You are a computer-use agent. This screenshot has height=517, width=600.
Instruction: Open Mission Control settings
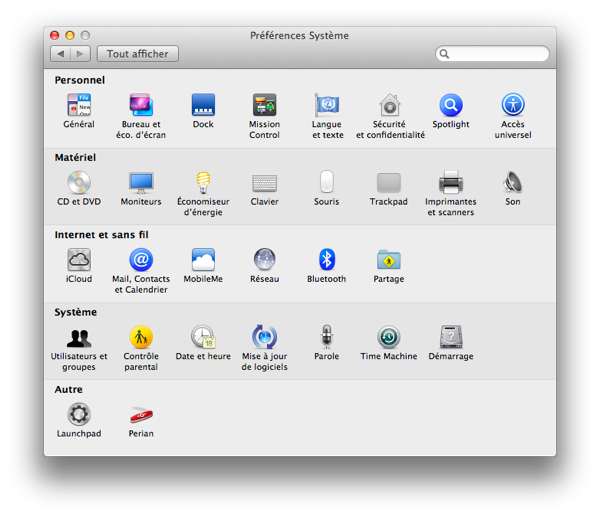tap(264, 105)
